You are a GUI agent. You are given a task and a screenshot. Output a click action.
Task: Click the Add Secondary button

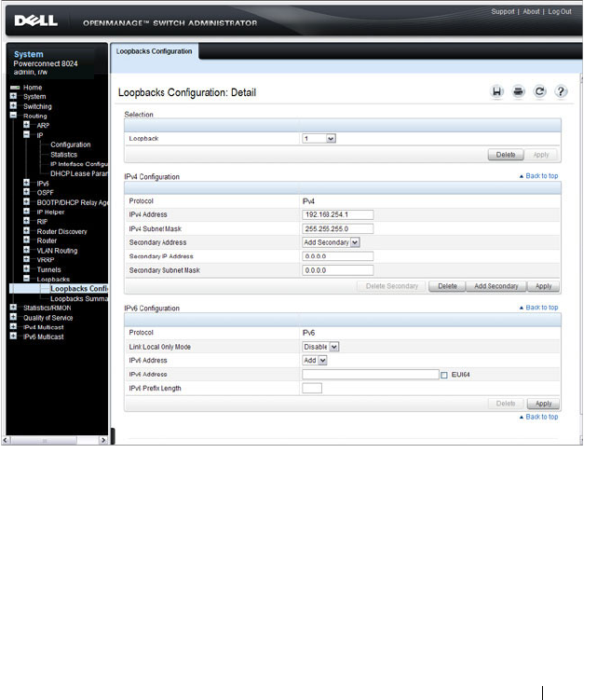(496, 286)
